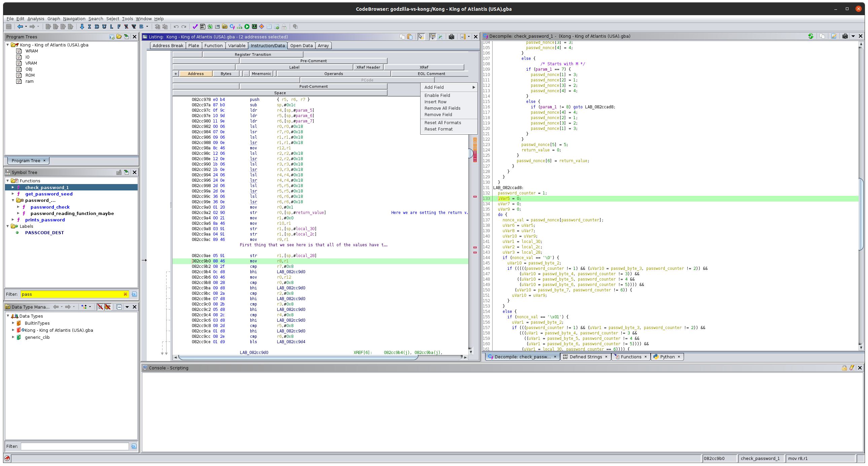Toggle the filter pointers crossed-hand icon
Viewport: 868px width, 466px height.
pos(107,307)
